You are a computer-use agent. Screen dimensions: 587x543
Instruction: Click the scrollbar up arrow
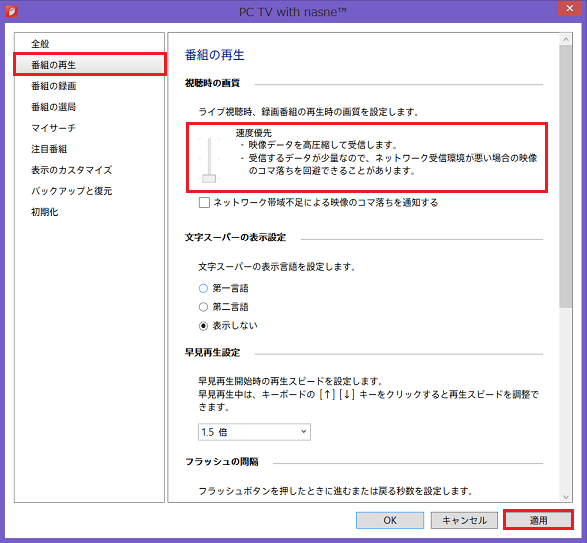tap(566, 39)
